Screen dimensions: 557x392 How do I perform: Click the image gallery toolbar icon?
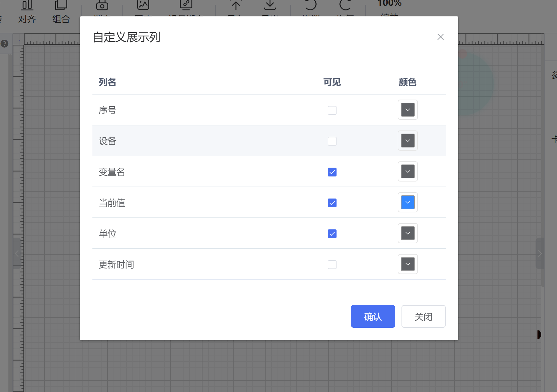click(143, 5)
